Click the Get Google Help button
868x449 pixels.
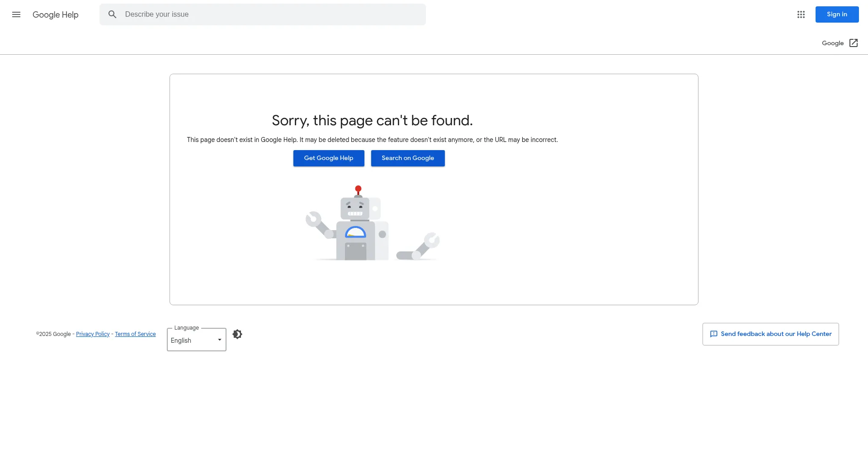click(x=329, y=158)
